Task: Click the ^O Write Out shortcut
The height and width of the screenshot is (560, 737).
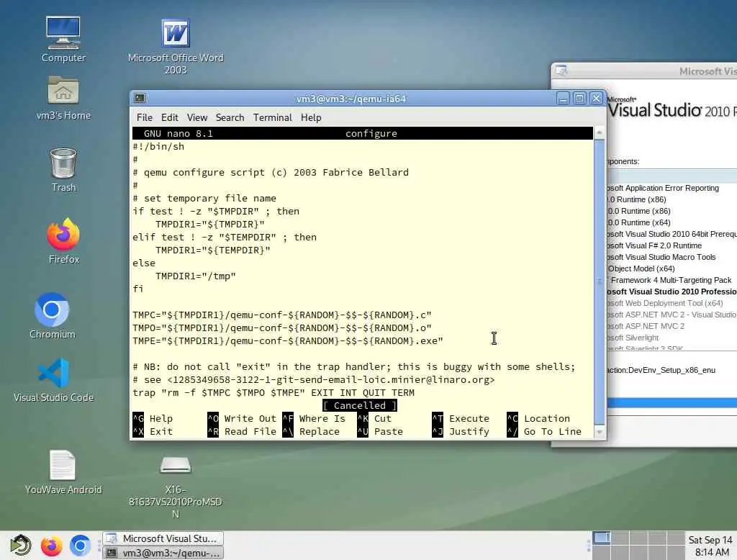Action: (242, 418)
